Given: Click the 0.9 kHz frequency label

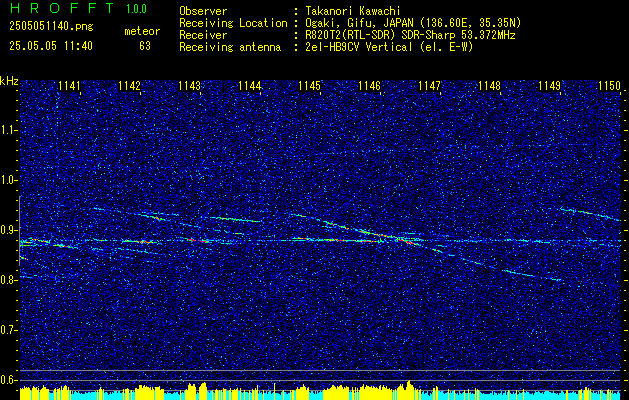Looking at the screenshot, I should click(8, 230).
